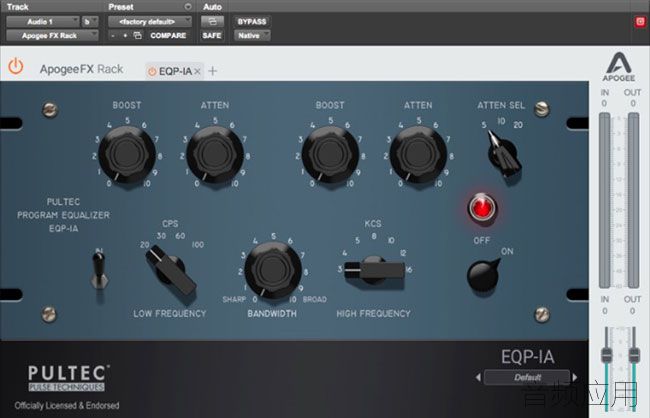Toggle the OFF/ON power knob
Screen dimensions: 650x418
pos(483,275)
